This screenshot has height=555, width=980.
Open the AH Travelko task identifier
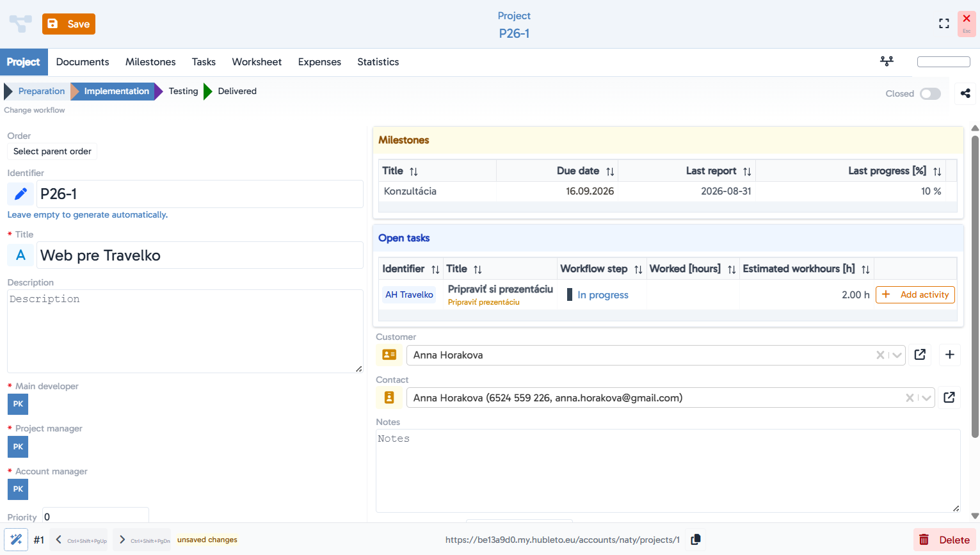pos(409,294)
